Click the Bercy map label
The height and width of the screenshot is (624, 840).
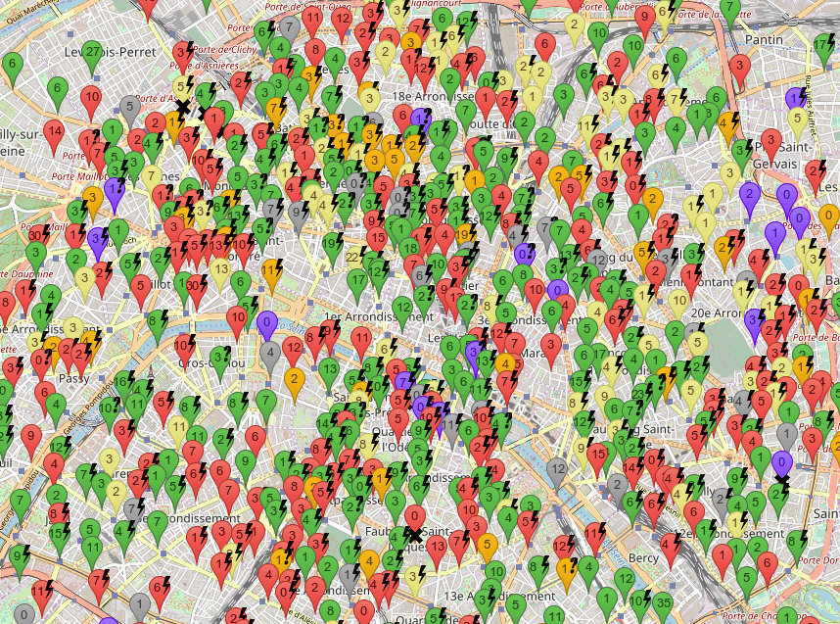(643, 558)
